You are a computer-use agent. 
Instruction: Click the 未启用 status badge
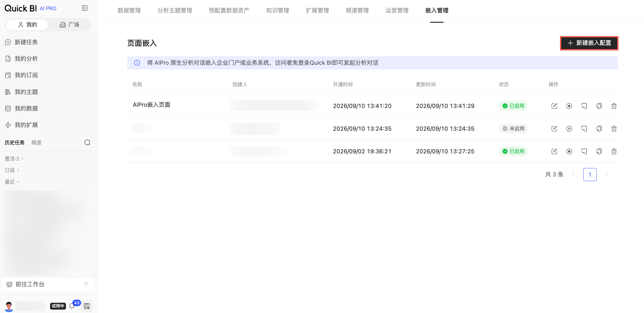click(513, 129)
